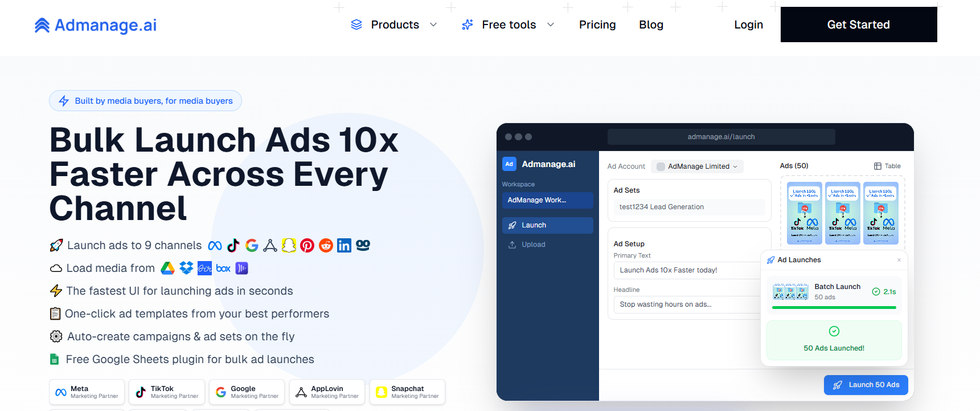980x411 pixels.
Task: Click the Get Started button
Action: pos(859,25)
